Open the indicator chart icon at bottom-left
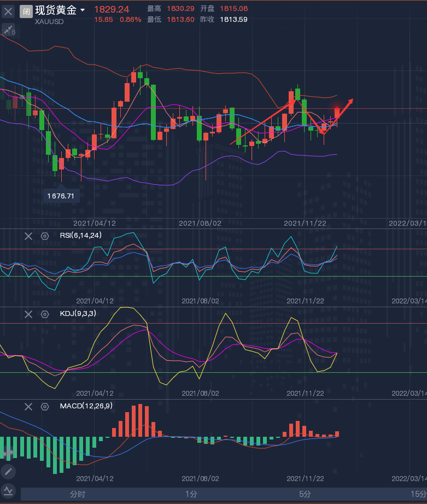 click(8, 490)
